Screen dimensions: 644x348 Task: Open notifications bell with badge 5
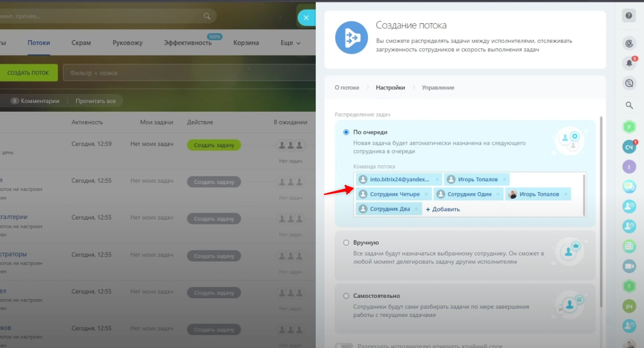click(629, 63)
